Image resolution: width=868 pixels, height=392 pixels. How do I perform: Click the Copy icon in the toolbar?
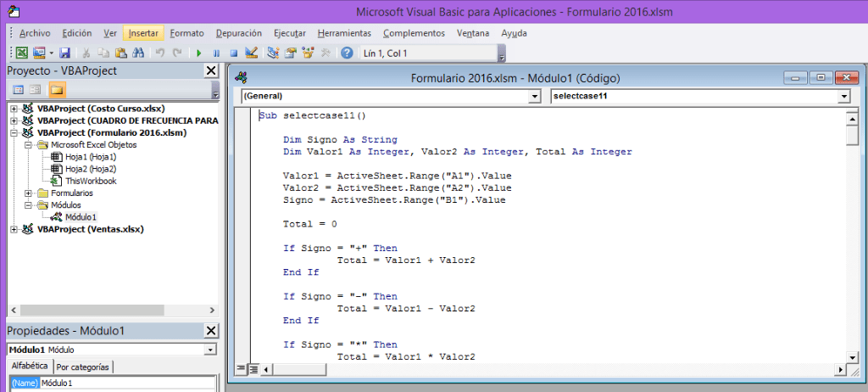[x=103, y=53]
